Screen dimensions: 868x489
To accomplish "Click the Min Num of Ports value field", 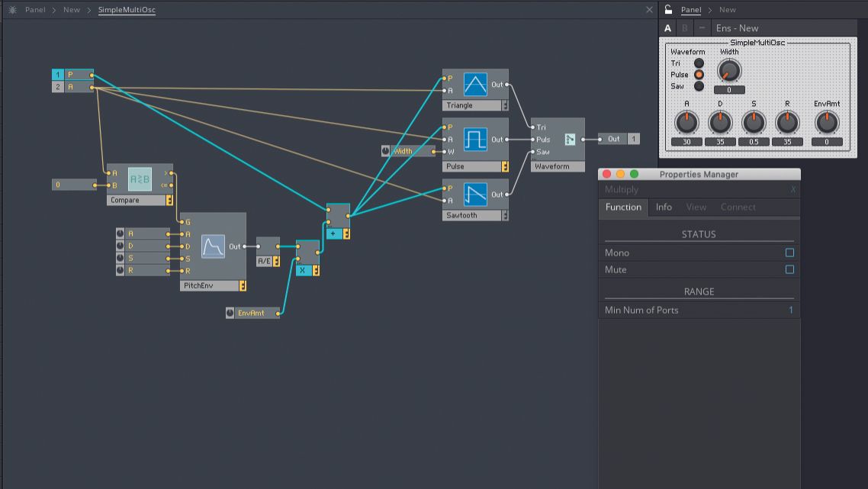I will [x=789, y=310].
